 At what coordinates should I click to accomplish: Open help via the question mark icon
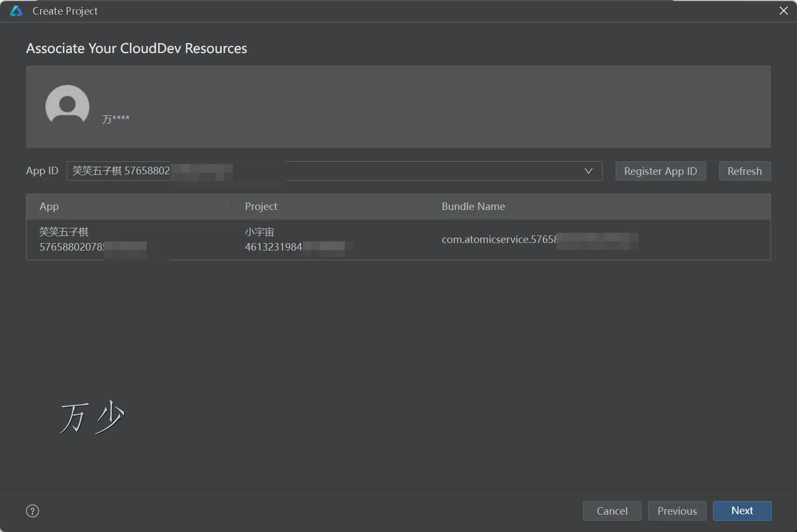tap(32, 511)
